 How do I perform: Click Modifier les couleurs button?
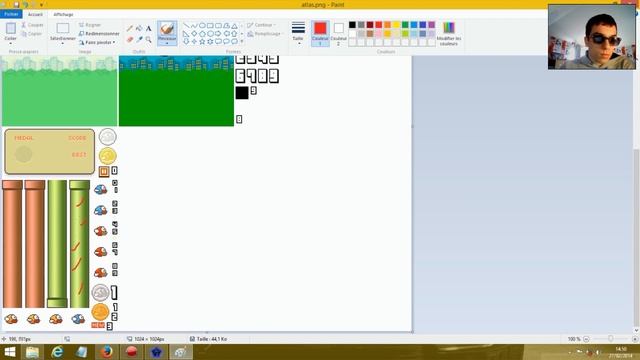pos(449,33)
